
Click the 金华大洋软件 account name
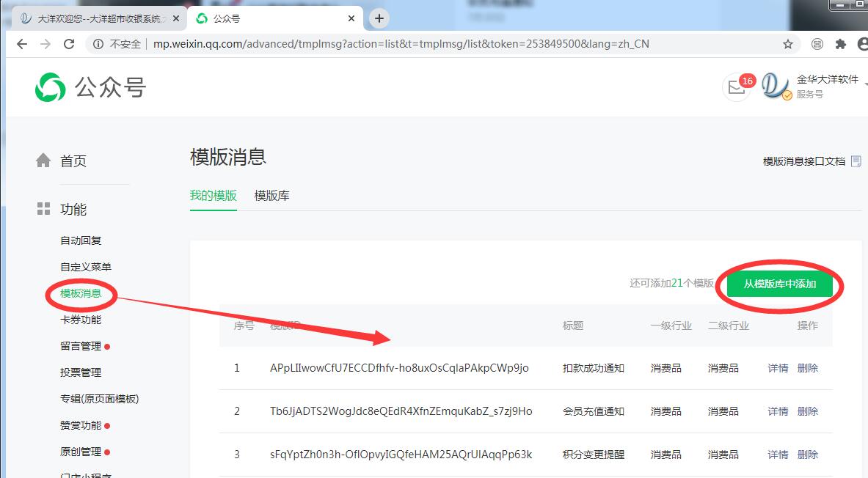pos(827,80)
